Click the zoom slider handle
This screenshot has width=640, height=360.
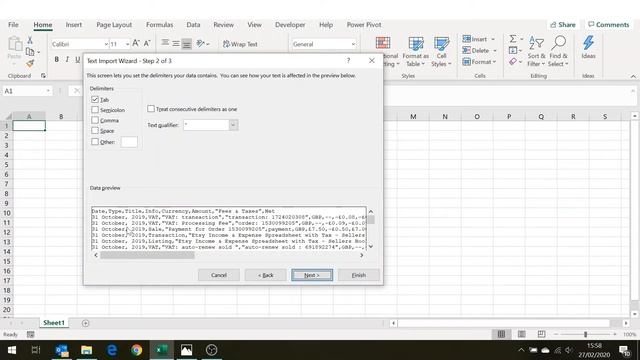tap(585, 334)
